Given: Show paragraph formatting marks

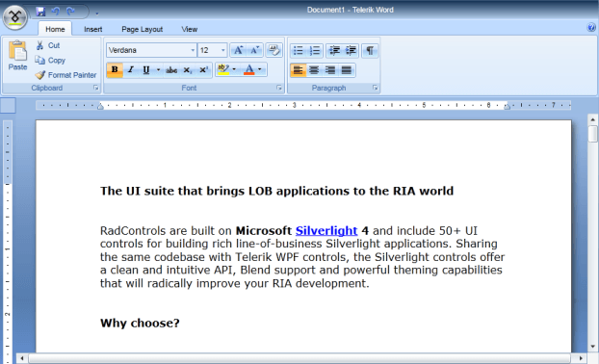Looking at the screenshot, I should coord(370,50).
